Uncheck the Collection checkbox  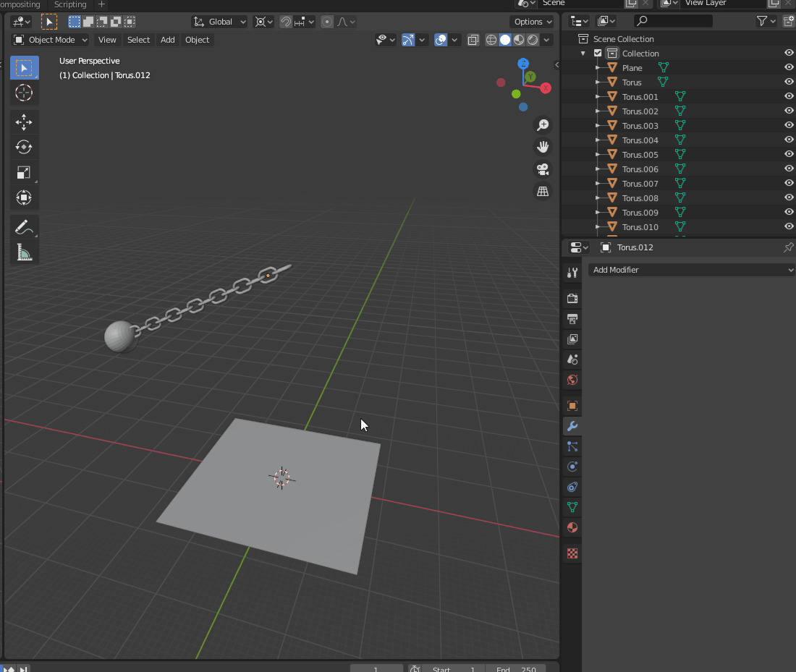point(598,53)
